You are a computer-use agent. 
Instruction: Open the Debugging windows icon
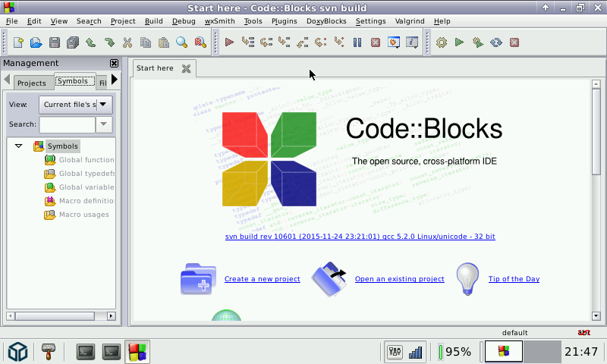coord(394,42)
